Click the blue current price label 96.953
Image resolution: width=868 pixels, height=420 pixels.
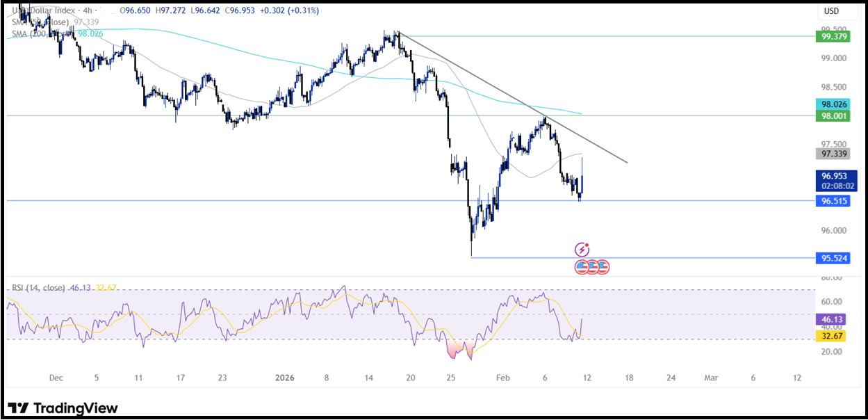(833, 177)
